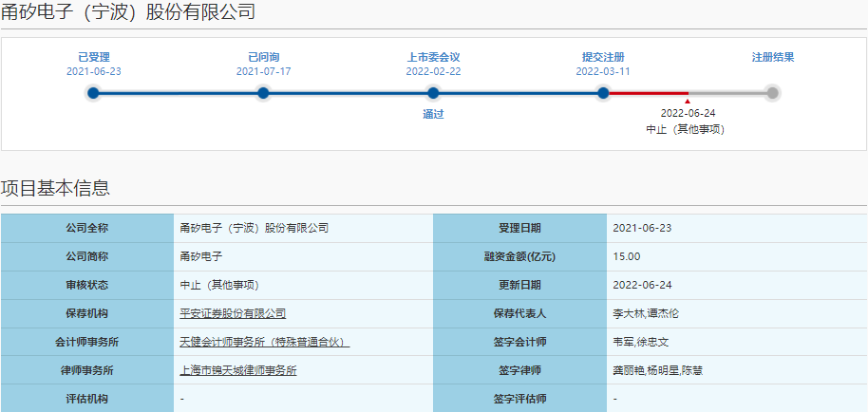Click the 提交注册 stage label
This screenshot has height=412, width=868.
coord(603,57)
